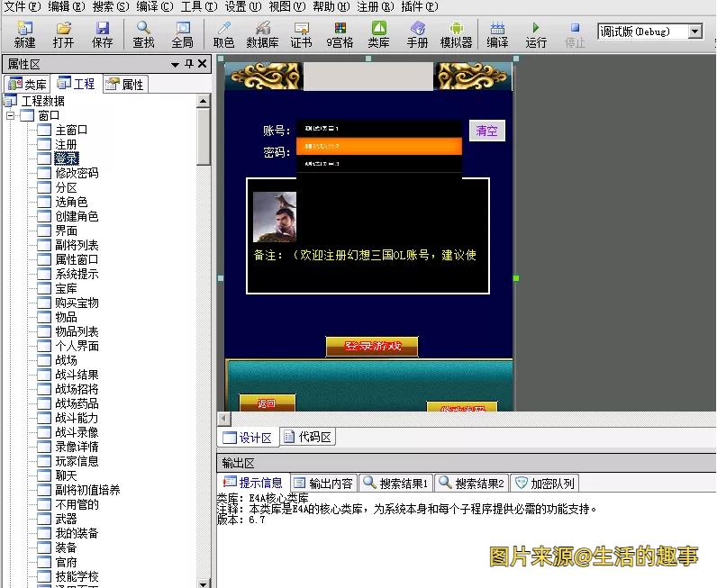The width and height of the screenshot is (717, 588).
Task: Open the 属性区 panel dropdown arrow
Action: [x=175, y=65]
